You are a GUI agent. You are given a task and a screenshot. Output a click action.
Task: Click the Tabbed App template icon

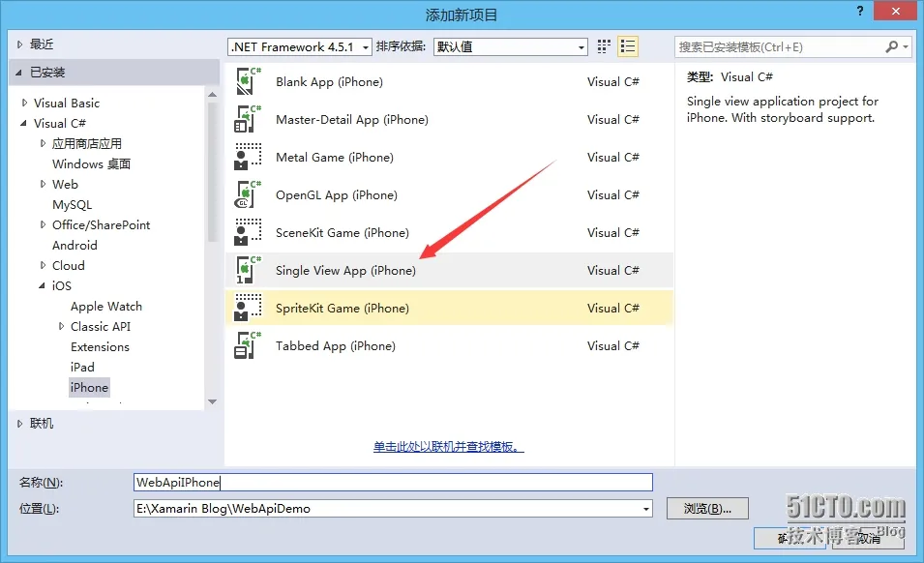pos(248,345)
